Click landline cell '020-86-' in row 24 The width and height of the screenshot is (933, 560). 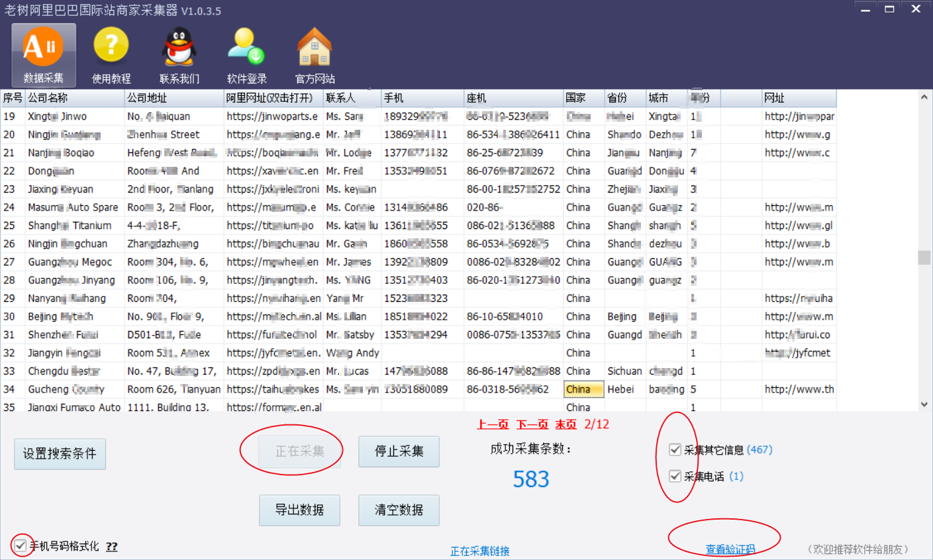pyautogui.click(x=514, y=207)
